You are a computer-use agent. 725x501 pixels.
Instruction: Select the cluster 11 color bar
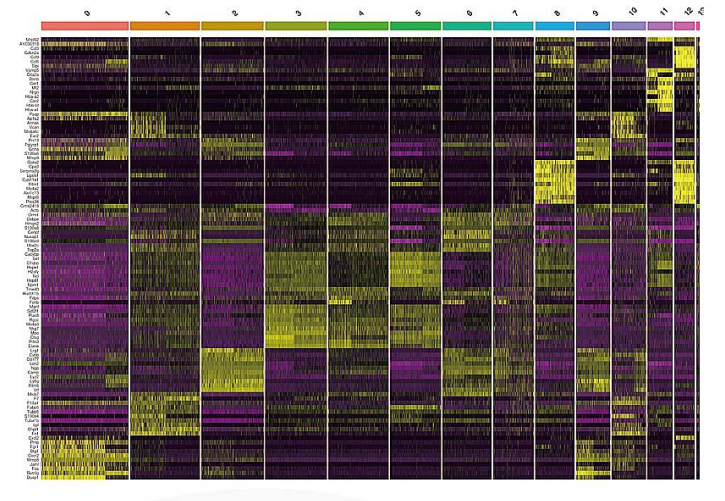(x=660, y=25)
